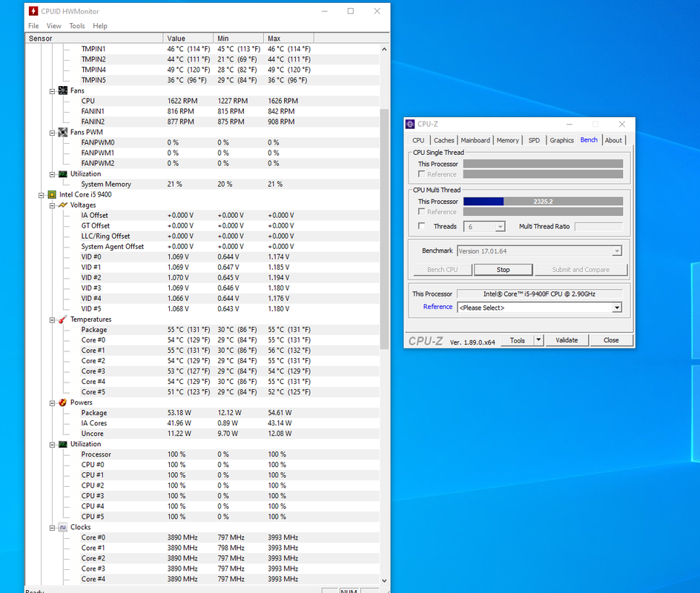Viewport: 700px width, 593px height.
Task: Tick the Threads checkbox
Action: tap(421, 226)
